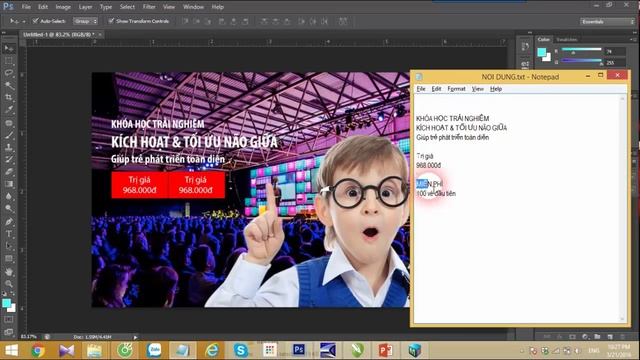Select the Lasso tool
This screenshot has width=640, height=360.
9,73
